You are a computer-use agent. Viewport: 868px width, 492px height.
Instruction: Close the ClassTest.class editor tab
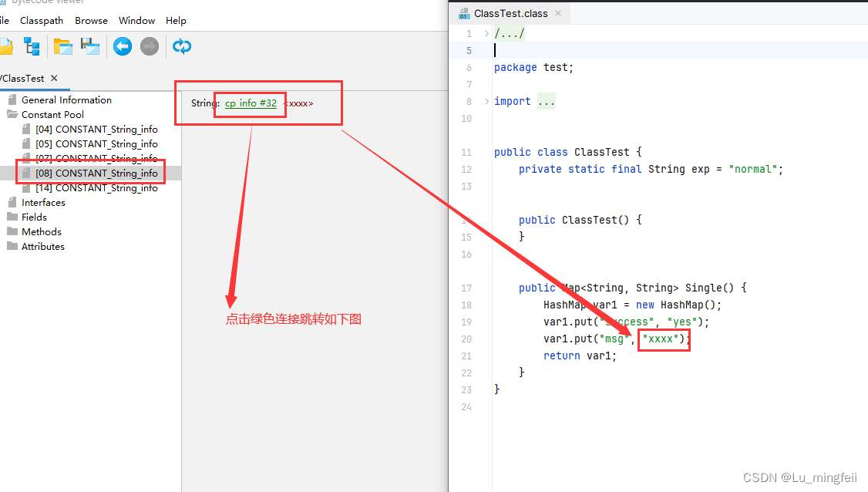(559, 12)
